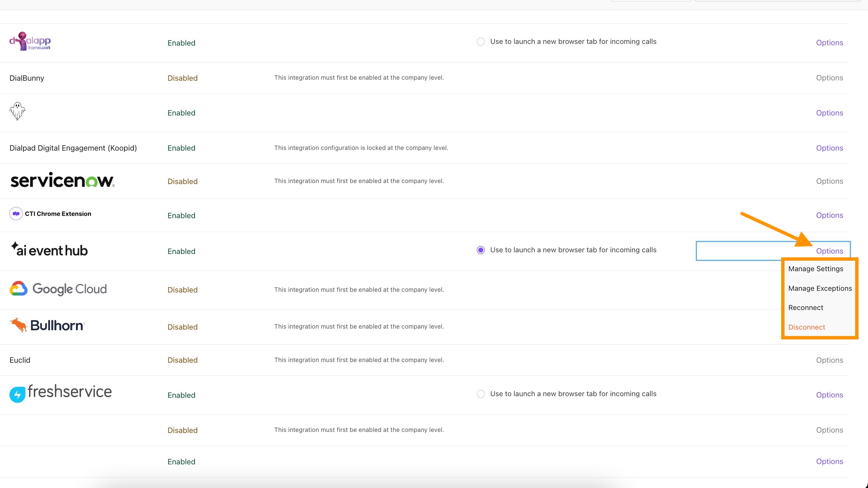The height and width of the screenshot is (488, 868).
Task: Click the CTI Chrome Extension icon
Action: [x=16, y=214]
